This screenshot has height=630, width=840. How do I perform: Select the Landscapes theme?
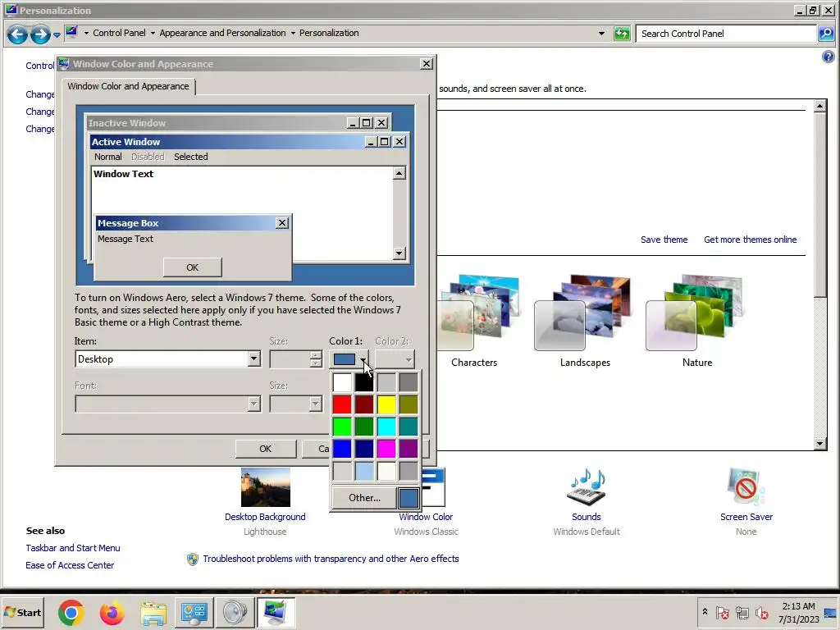585,322
